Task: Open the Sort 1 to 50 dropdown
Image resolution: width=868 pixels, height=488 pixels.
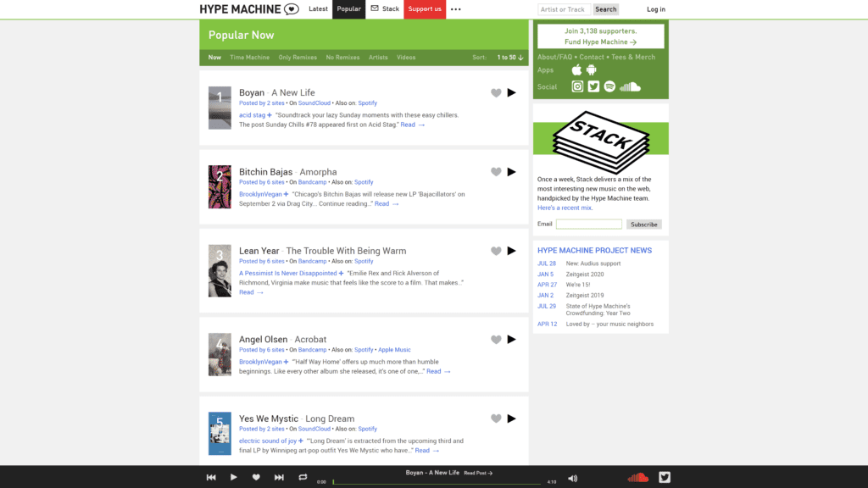Action: coord(509,58)
